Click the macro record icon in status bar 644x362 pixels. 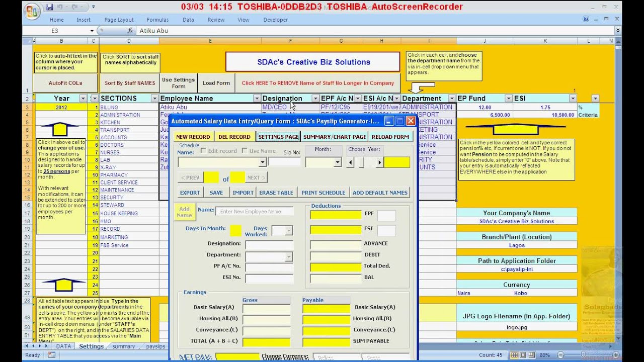(x=52, y=355)
